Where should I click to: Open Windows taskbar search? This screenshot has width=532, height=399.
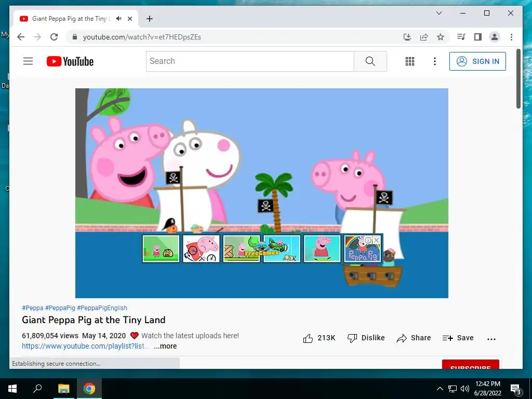37,388
